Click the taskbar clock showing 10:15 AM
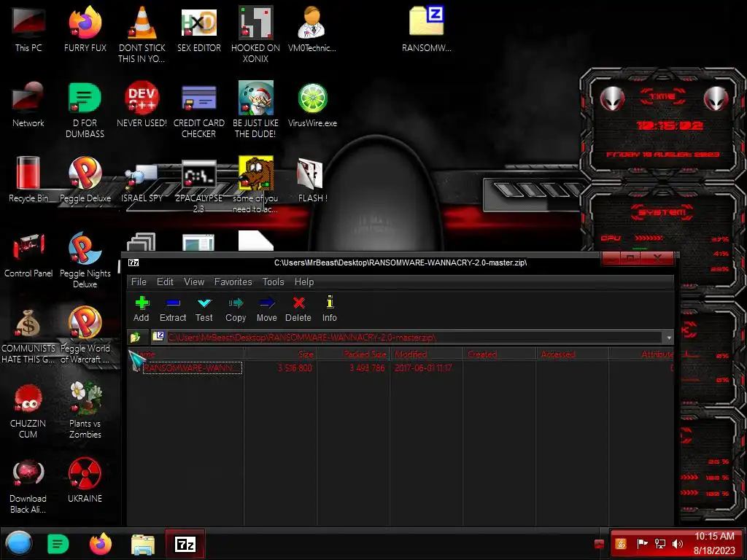 pyautogui.click(x=713, y=543)
